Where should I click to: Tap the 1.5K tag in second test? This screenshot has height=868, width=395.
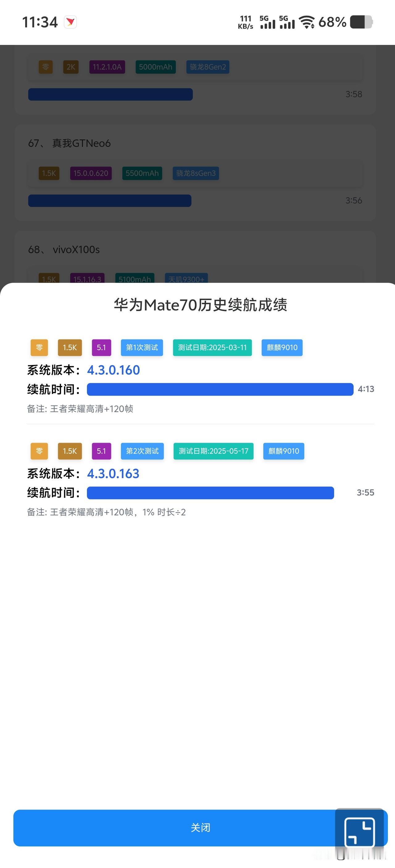point(70,451)
